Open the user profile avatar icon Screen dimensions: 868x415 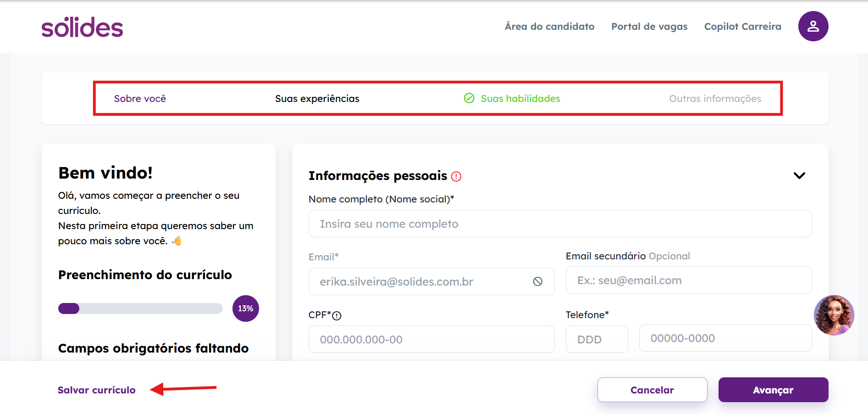click(813, 26)
